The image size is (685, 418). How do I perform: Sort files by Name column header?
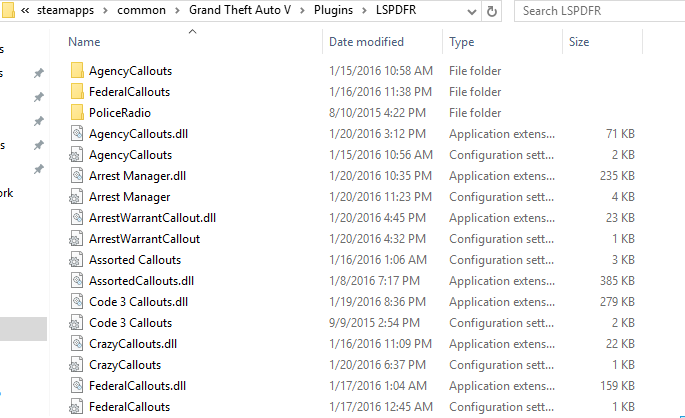coord(84,42)
